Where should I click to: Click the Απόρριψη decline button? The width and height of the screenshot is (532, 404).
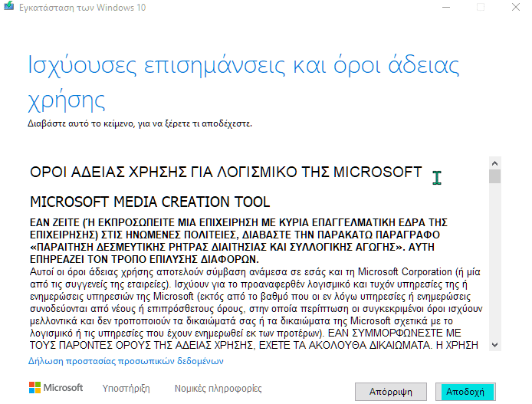pyautogui.click(x=391, y=392)
